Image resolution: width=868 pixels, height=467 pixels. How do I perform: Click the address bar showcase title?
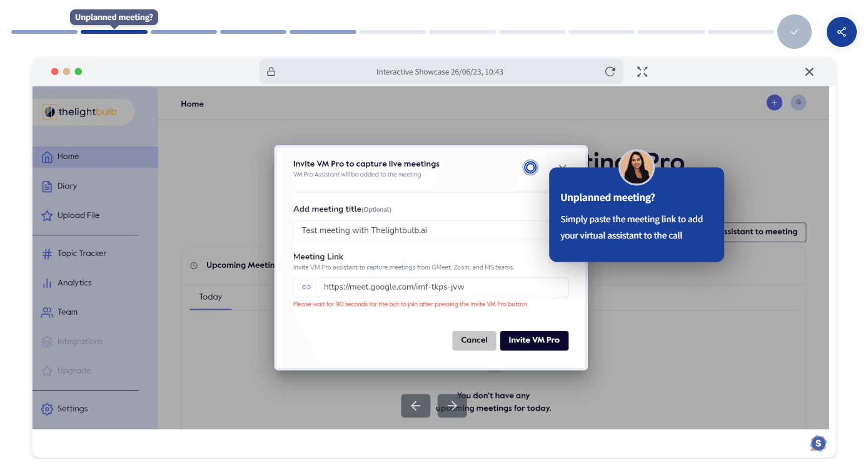(440, 72)
